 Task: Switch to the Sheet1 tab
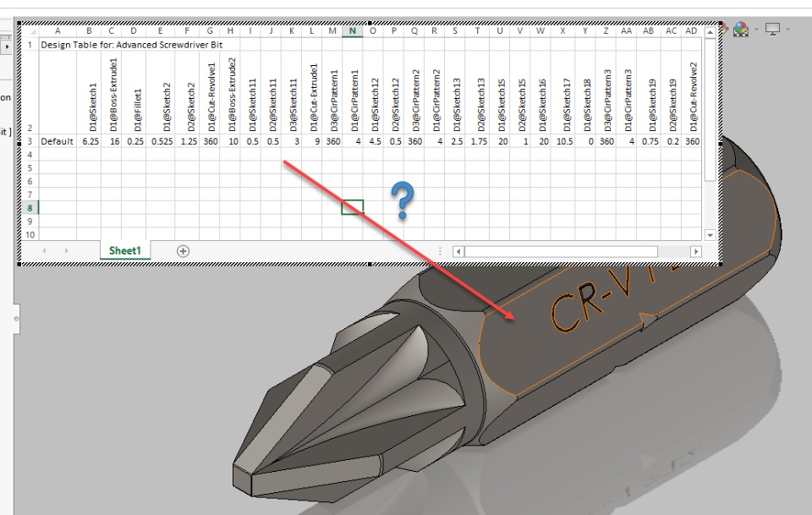click(125, 250)
